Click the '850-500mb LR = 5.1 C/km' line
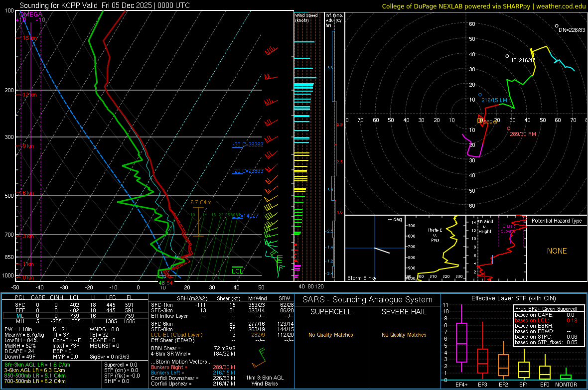The width and height of the screenshot is (588, 390). [x=35, y=376]
